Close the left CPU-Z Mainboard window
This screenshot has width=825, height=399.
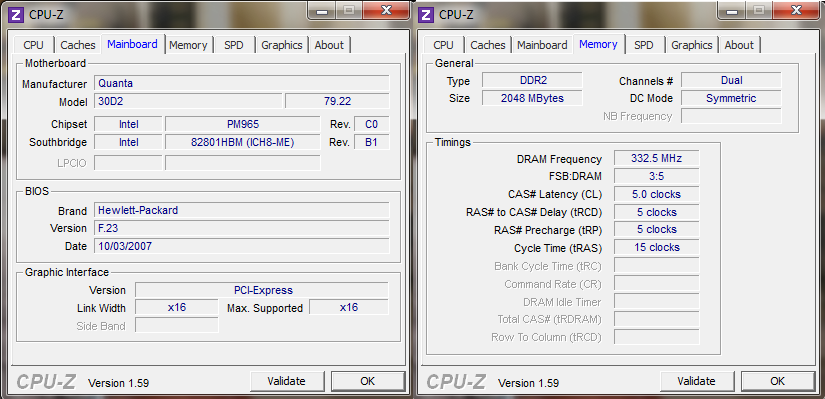tap(386, 10)
